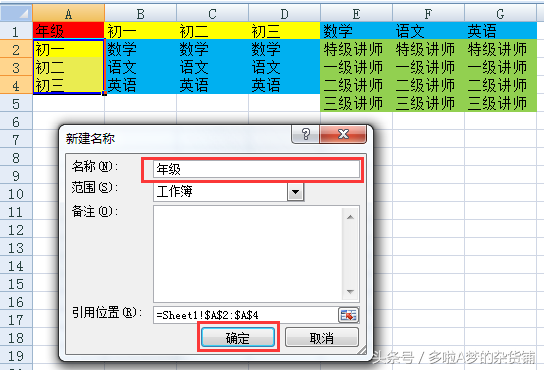
Task: Click the 引用位置 reference input field
Action: pos(245,315)
